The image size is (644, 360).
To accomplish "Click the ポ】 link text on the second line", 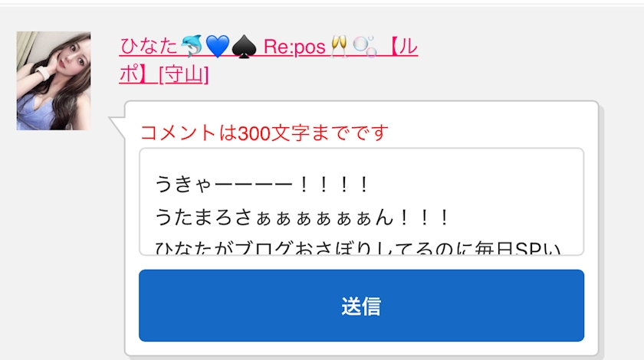I will click(x=137, y=75).
